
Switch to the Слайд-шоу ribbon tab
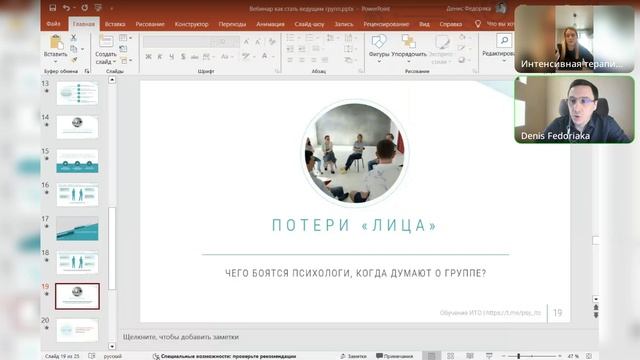point(309,24)
